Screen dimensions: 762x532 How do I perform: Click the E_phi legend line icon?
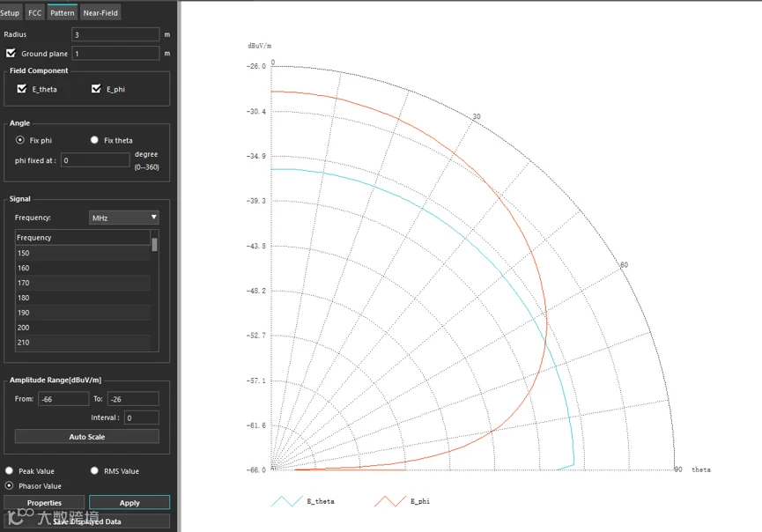tap(390, 501)
